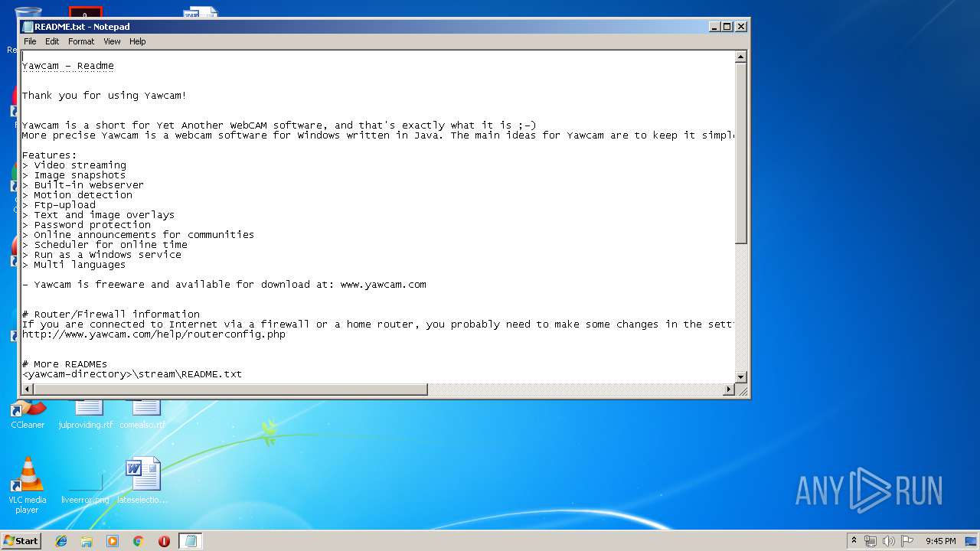
Task: Click the line 'Thank you for using Yawcam!'
Action: 104,96
